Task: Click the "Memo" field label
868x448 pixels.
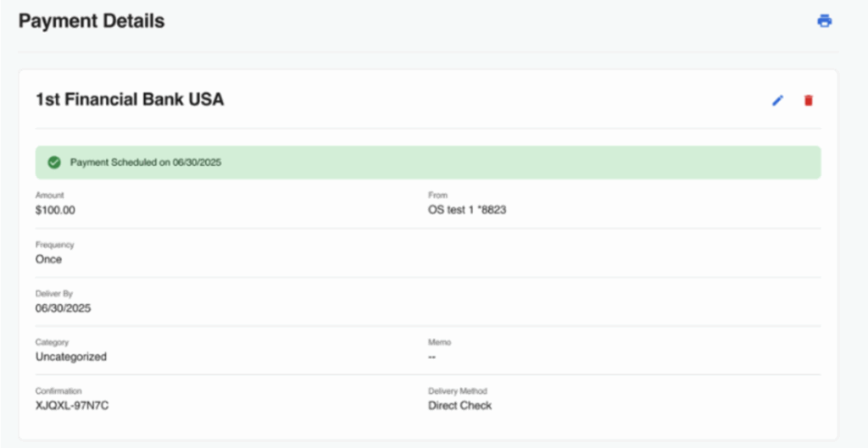Action: click(x=439, y=342)
